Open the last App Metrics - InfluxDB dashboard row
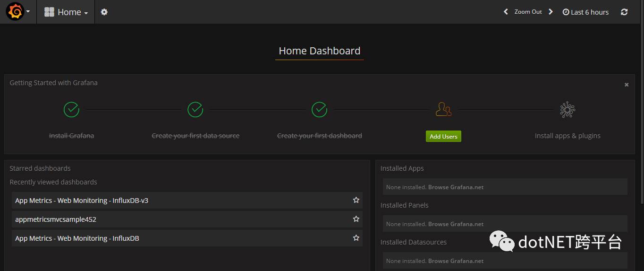Viewport: 644px width, 271px height. click(187, 238)
